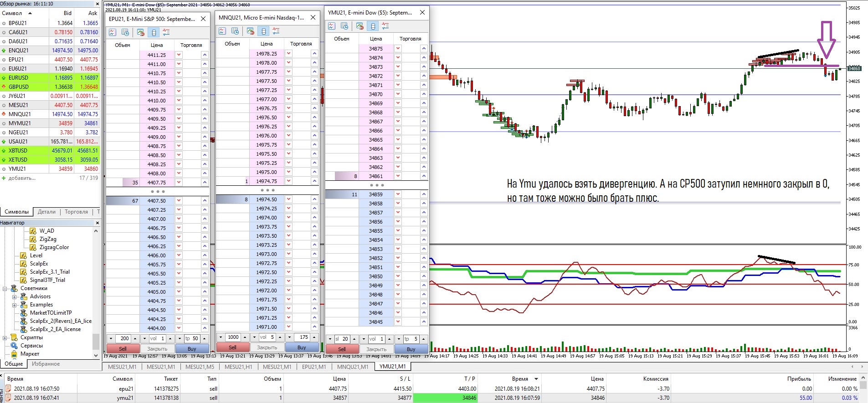The height and width of the screenshot is (403, 868).
Task: Open time and sales icon in YMU21 window
Action: click(344, 26)
